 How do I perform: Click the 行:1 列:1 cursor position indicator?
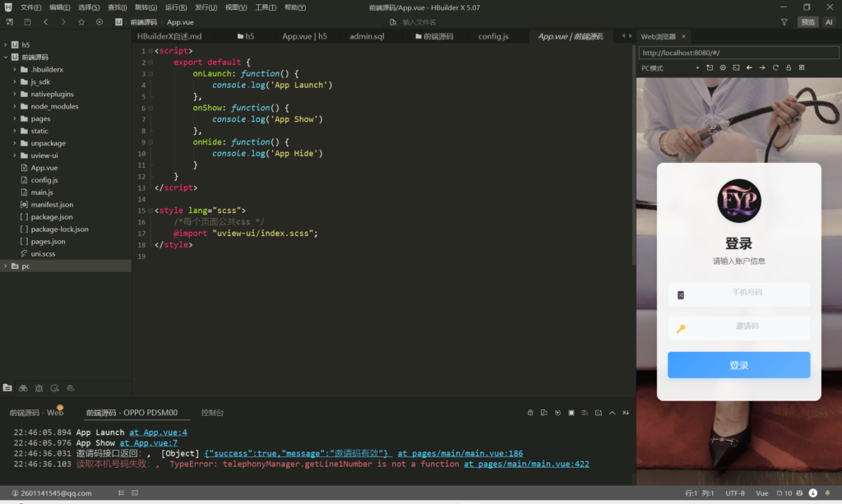click(x=699, y=492)
